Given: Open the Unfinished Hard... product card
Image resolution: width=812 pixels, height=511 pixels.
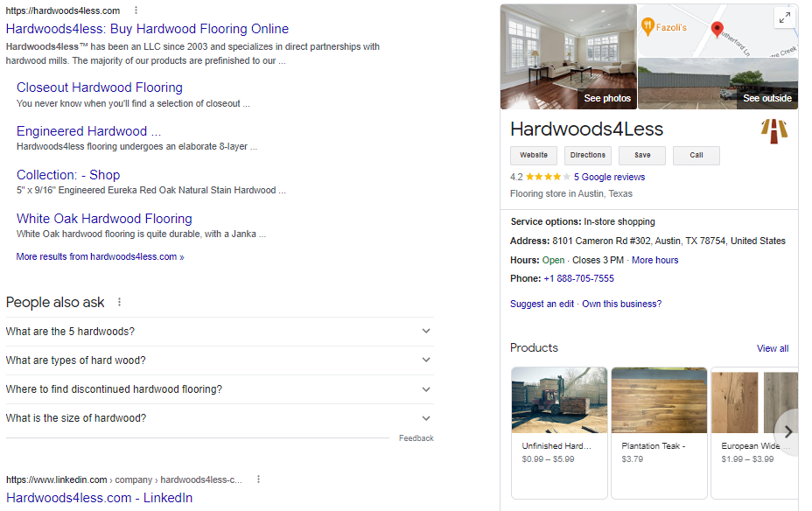Looking at the screenshot, I should point(559,433).
